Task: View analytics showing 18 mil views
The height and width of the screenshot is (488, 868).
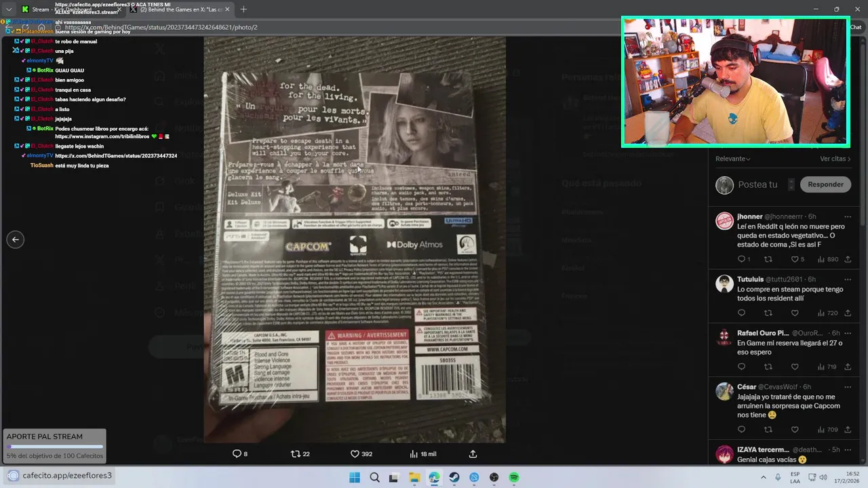Action: pos(424,453)
